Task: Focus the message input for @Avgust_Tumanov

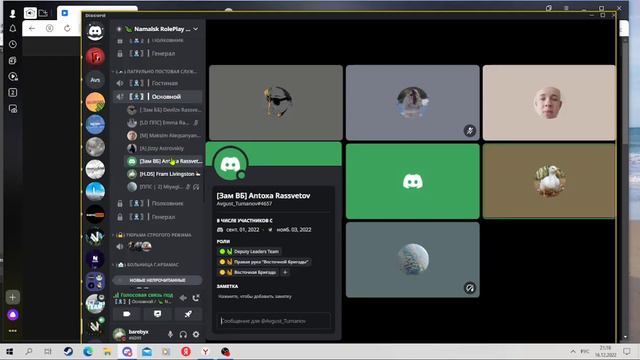Action: coord(273,321)
